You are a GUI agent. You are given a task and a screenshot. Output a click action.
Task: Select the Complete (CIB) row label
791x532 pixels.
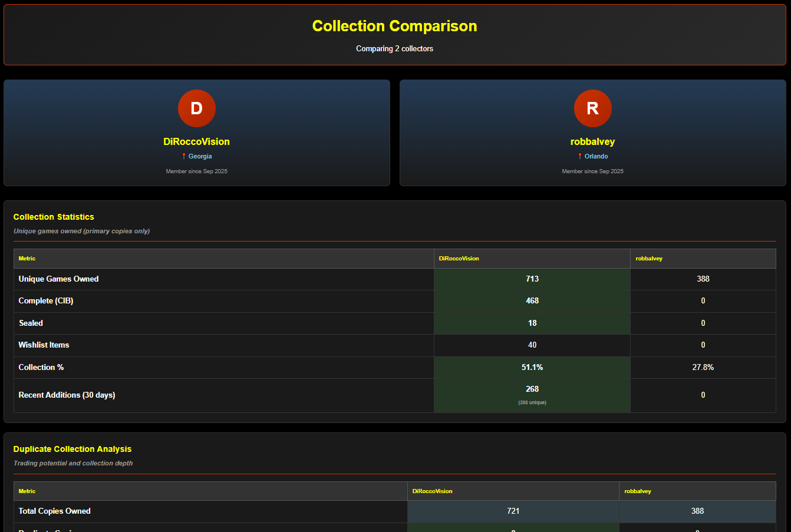(x=46, y=301)
